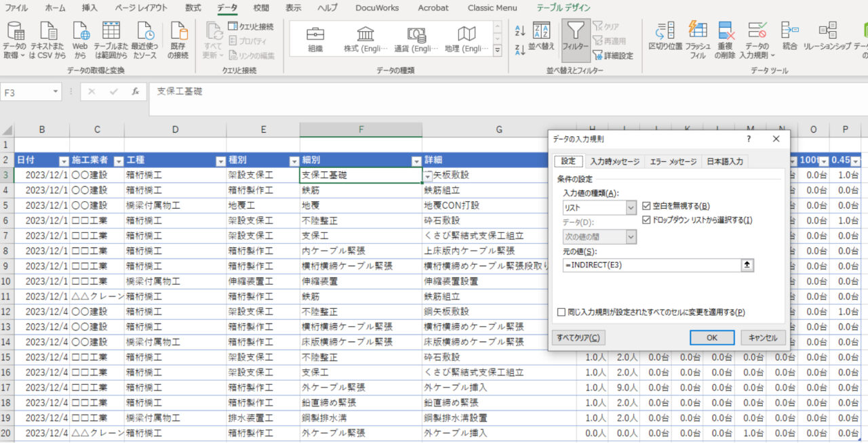Select the 通貨 (Currencies) data type

click(416, 39)
